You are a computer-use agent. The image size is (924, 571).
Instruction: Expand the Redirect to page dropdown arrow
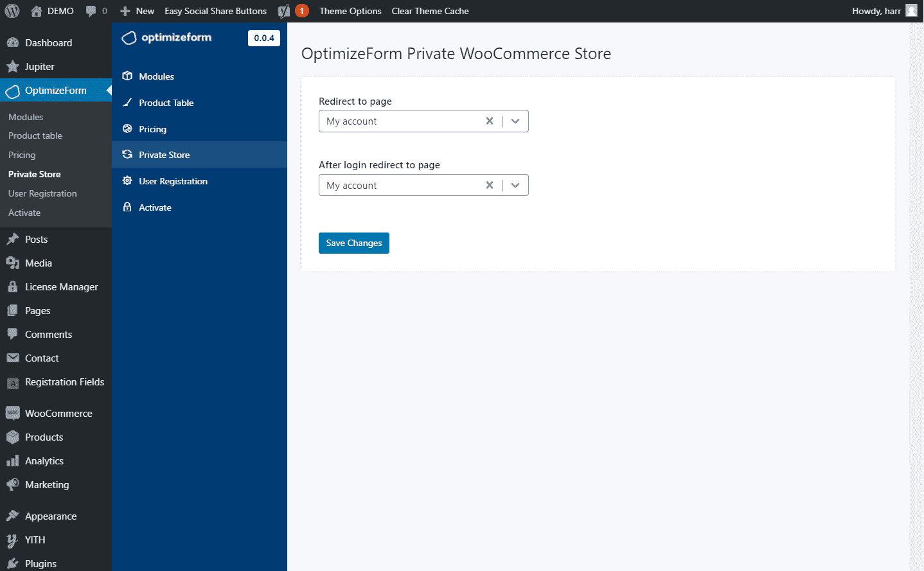pyautogui.click(x=515, y=121)
